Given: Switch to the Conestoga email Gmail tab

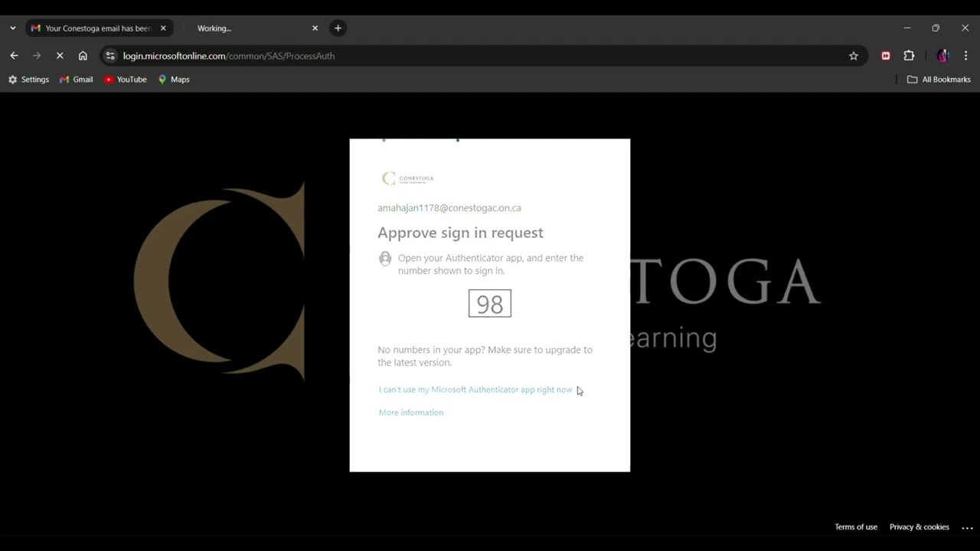Looking at the screenshot, I should click(99, 28).
